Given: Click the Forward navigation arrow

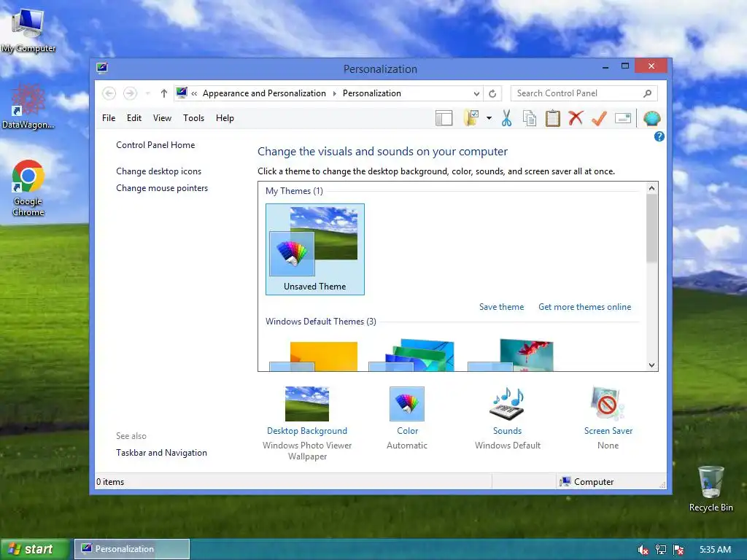Looking at the screenshot, I should (130, 93).
